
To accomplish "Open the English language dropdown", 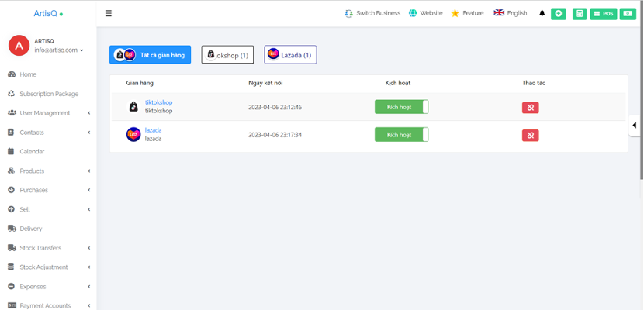I will pyautogui.click(x=510, y=13).
